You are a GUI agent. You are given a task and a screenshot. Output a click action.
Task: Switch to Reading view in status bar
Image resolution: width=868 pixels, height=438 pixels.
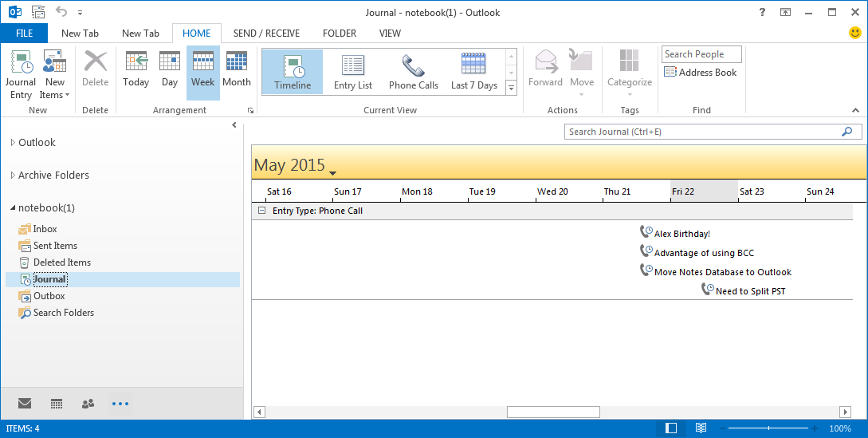701,428
